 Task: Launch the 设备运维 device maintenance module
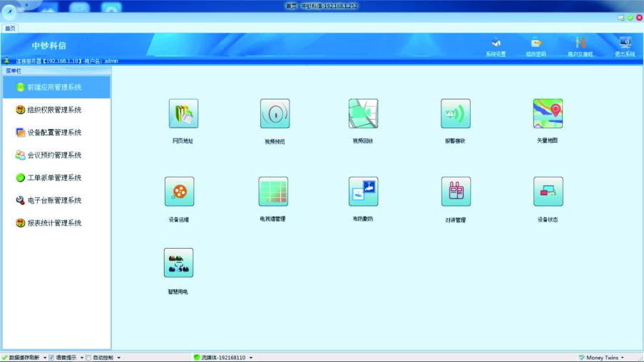coord(179,192)
